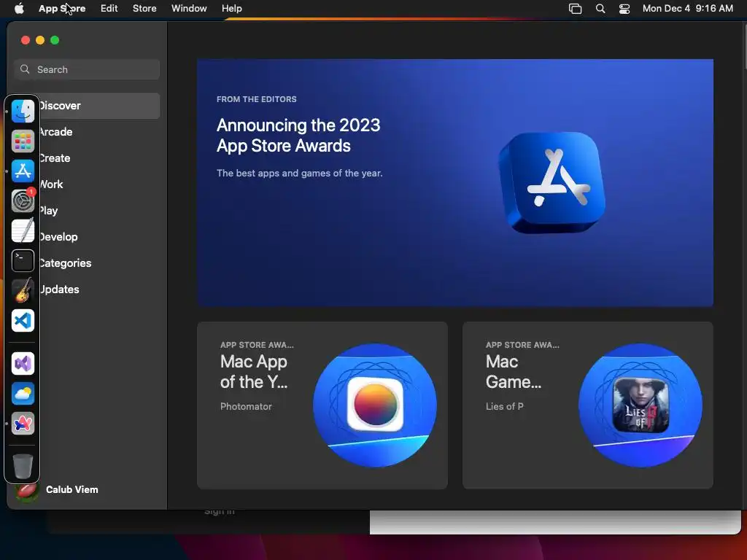Click the App Store dock icon
The width and height of the screenshot is (747, 560).
point(23,171)
